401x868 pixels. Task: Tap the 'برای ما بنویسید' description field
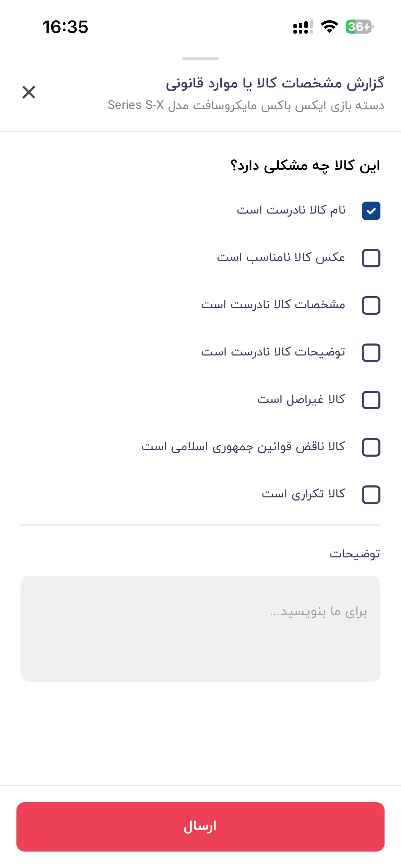pyautogui.click(x=200, y=629)
